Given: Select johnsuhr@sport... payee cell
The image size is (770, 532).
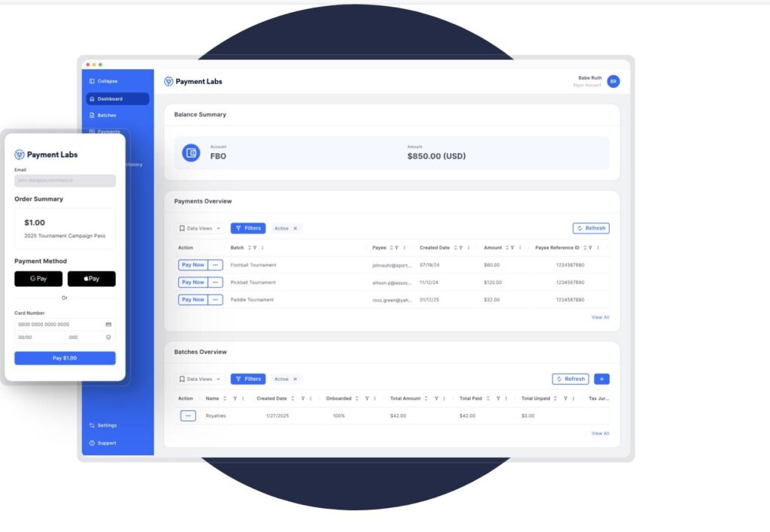Looking at the screenshot, I should (x=391, y=265).
